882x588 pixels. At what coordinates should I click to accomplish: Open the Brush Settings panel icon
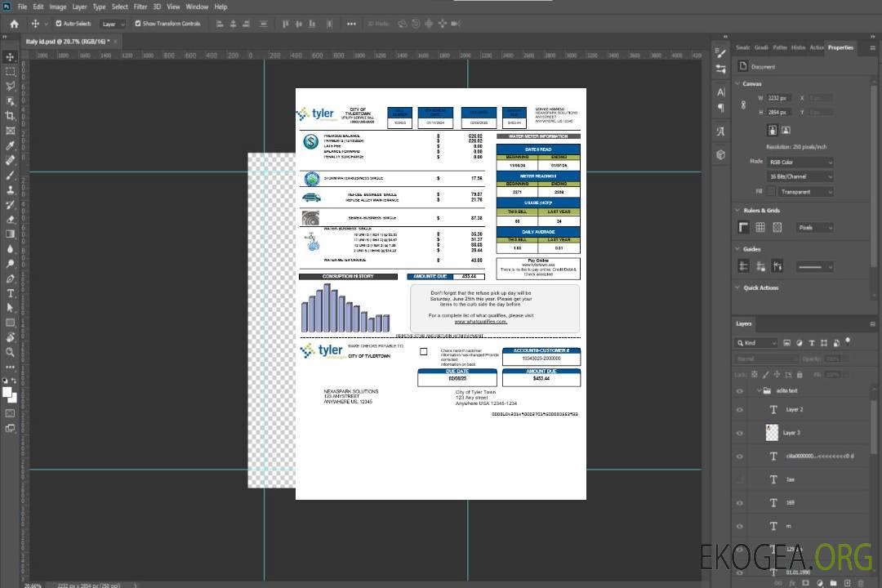[720, 53]
